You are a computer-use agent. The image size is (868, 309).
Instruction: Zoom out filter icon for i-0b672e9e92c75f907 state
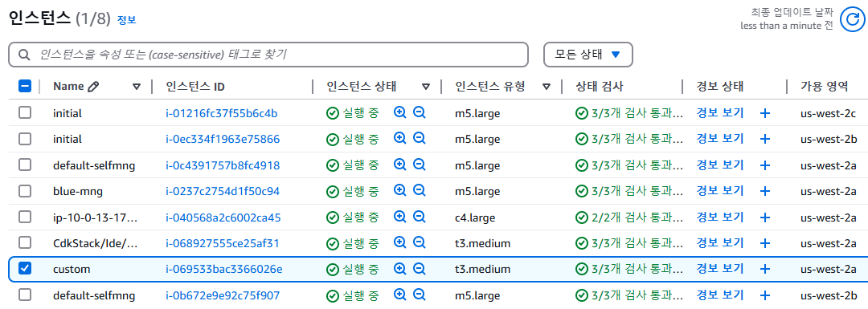419,295
